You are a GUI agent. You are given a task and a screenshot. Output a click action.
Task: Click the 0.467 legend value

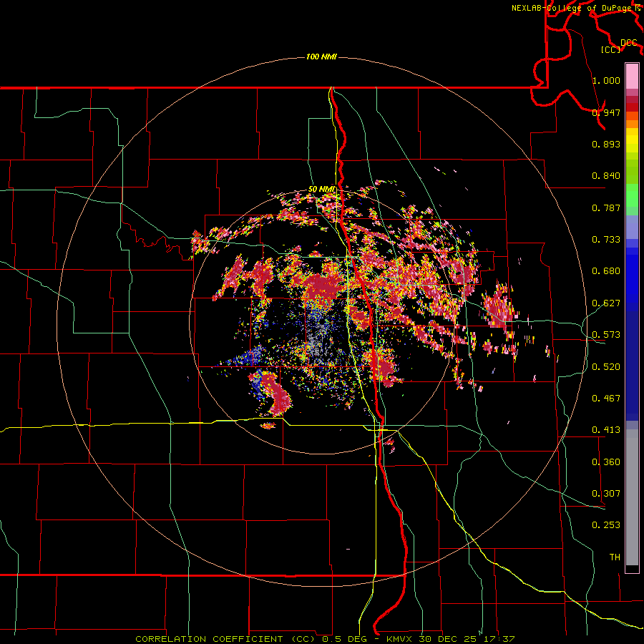pyautogui.click(x=606, y=399)
